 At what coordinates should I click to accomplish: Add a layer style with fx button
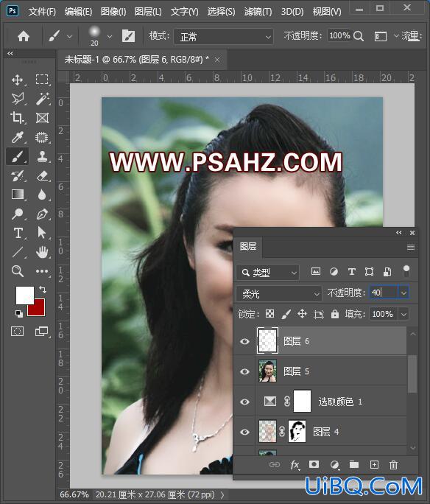tap(295, 465)
